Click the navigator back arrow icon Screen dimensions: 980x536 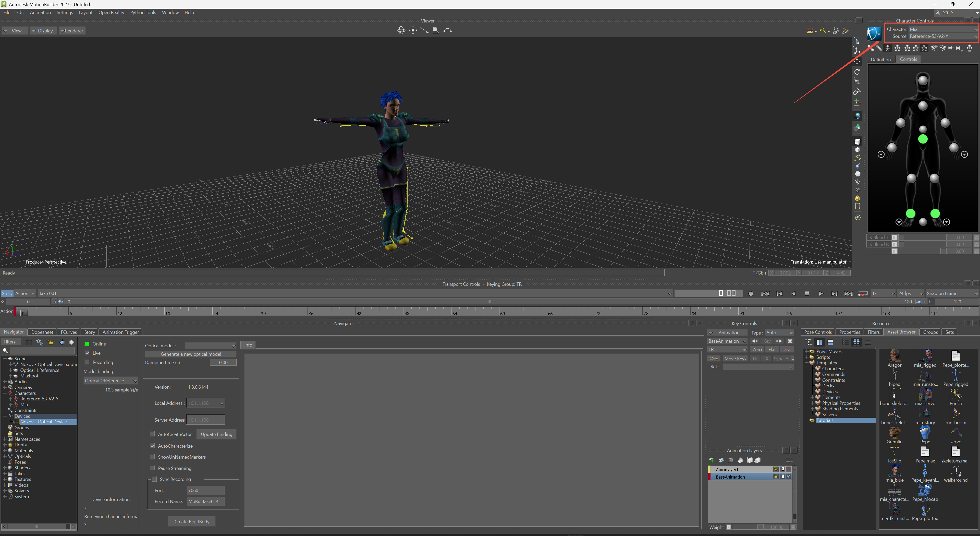[62, 342]
